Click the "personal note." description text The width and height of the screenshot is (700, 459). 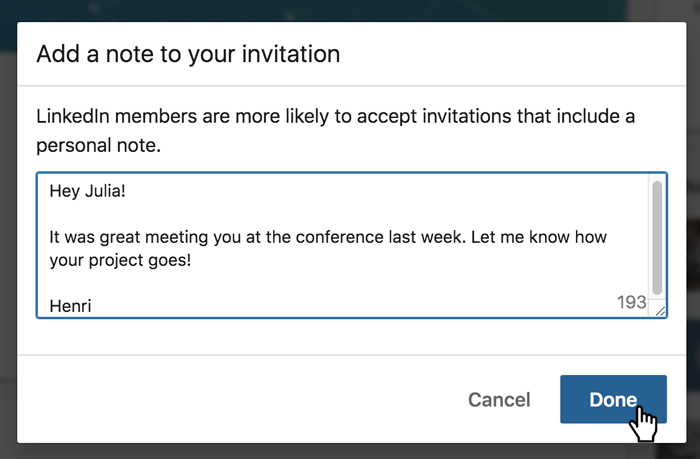99,145
